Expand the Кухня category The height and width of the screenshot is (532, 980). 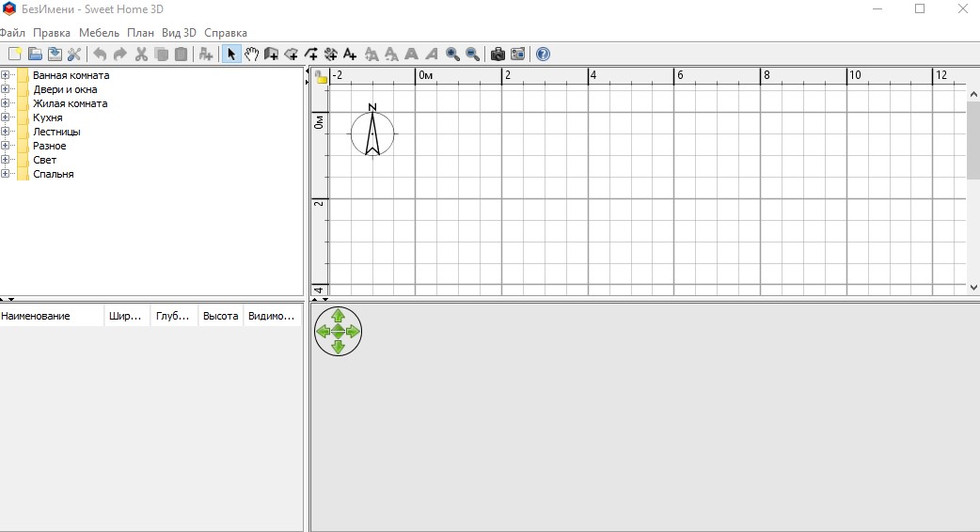[x=5, y=117]
